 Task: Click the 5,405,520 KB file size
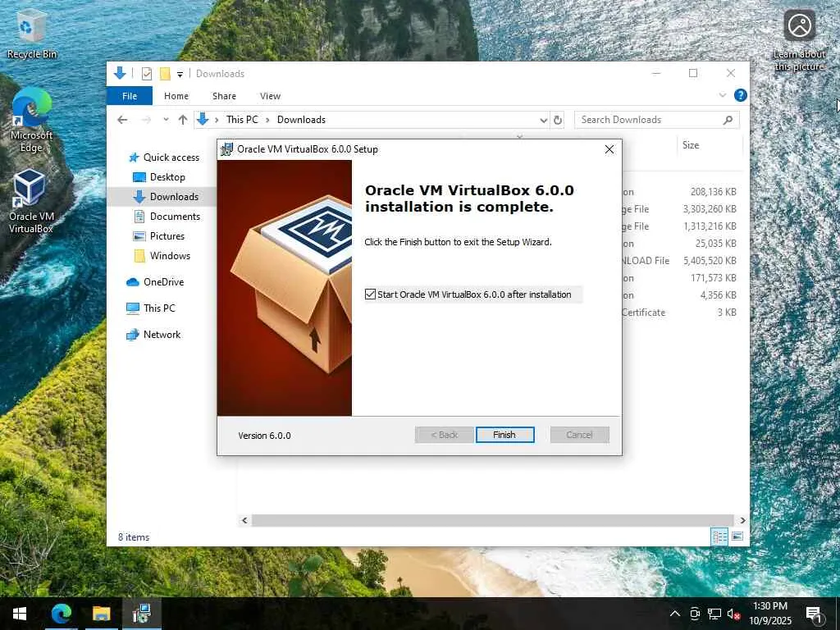pyautogui.click(x=710, y=261)
